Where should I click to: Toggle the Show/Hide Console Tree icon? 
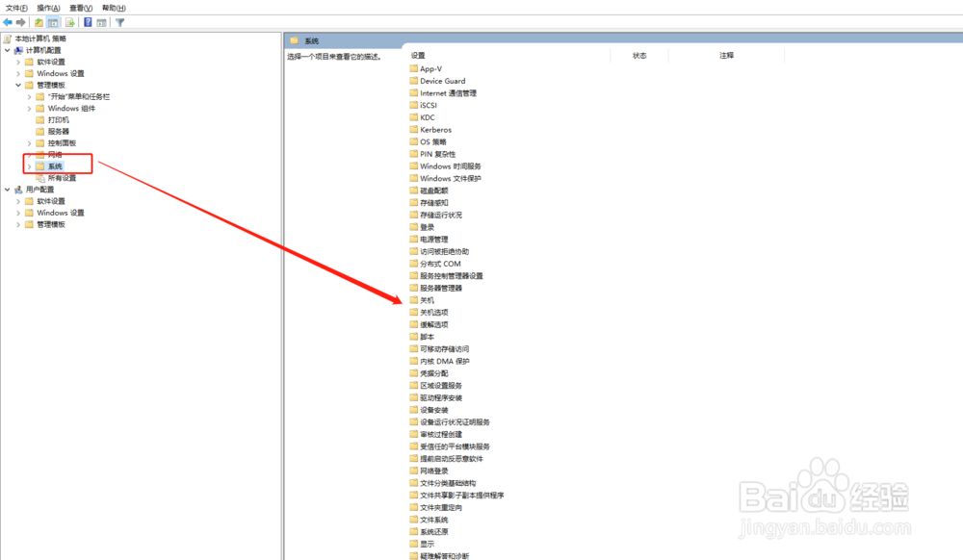point(53,23)
